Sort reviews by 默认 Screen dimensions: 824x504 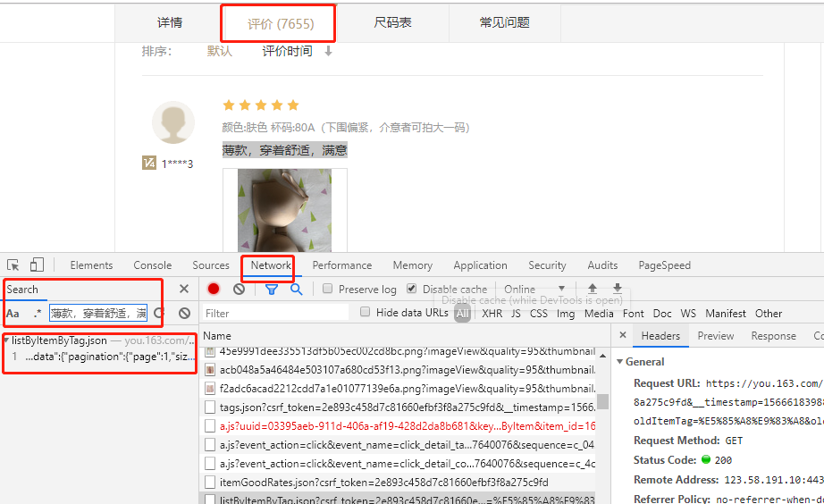219,51
